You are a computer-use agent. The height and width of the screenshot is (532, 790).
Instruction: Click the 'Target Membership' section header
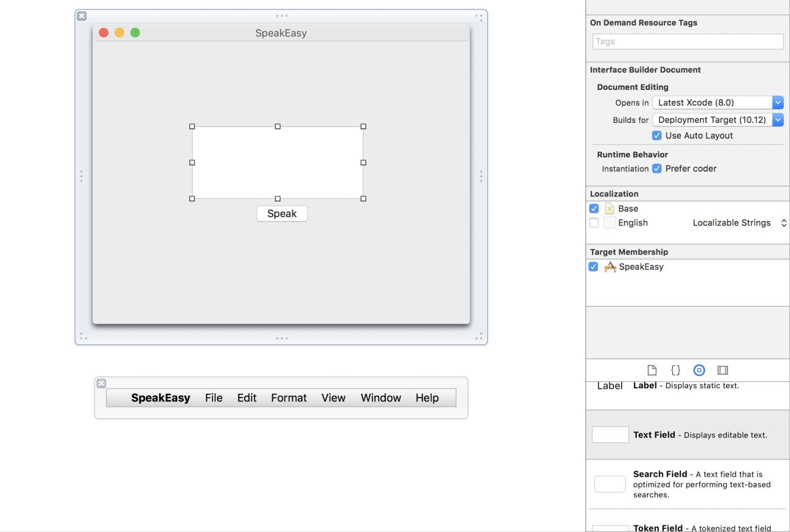coord(629,252)
